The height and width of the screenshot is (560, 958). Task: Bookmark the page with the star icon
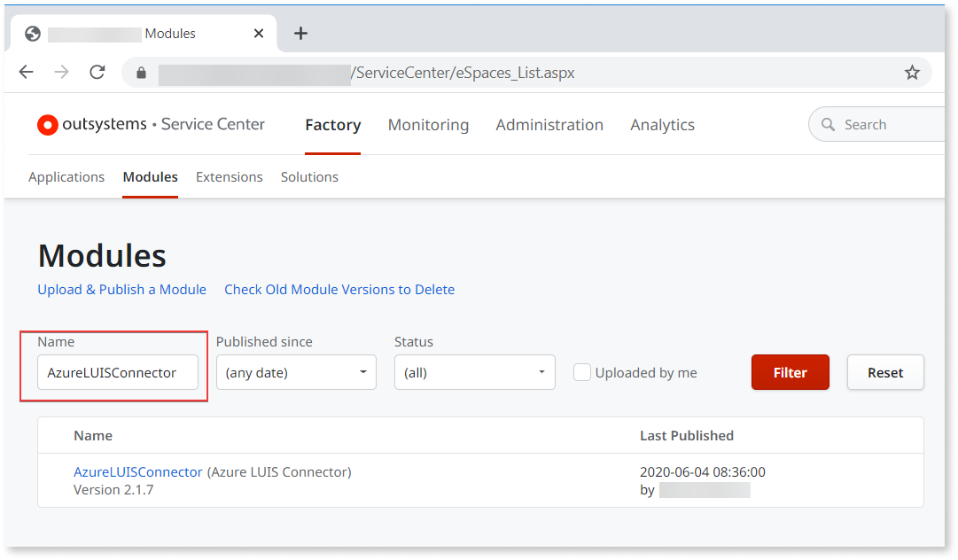click(x=912, y=73)
